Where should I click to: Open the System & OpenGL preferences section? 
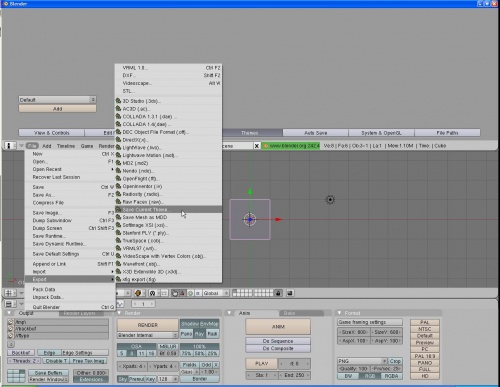pos(381,133)
